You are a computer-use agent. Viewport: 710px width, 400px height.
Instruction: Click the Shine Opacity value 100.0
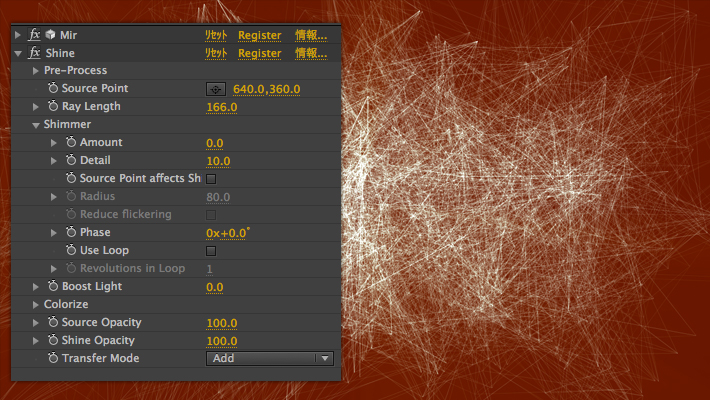tap(221, 341)
